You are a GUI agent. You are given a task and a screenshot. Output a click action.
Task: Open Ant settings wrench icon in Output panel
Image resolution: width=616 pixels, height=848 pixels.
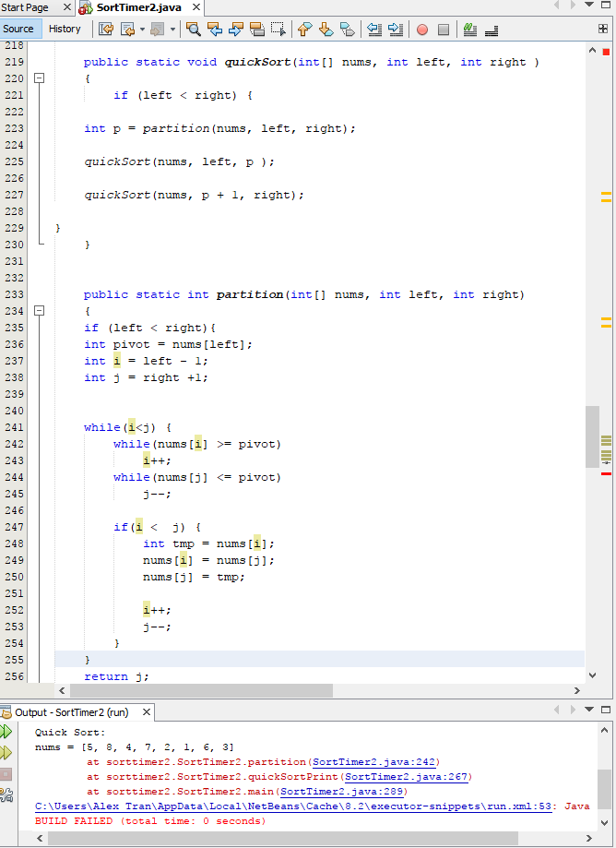pos(6,794)
